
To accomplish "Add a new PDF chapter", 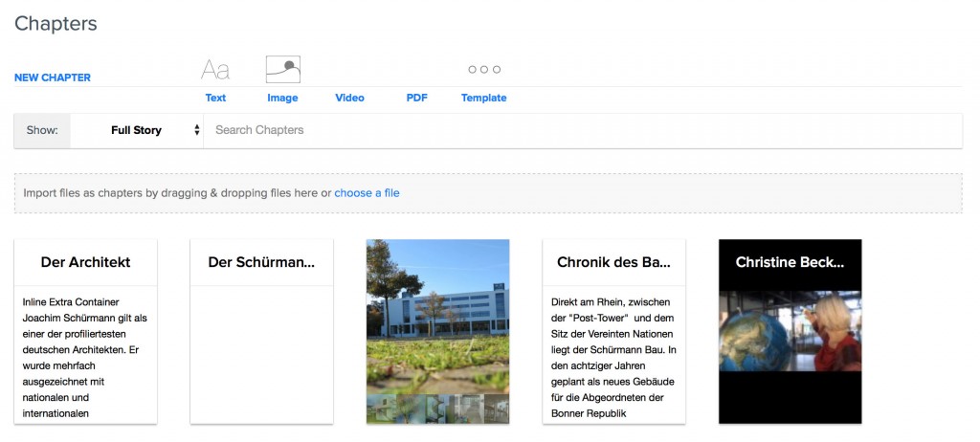I will pos(417,98).
